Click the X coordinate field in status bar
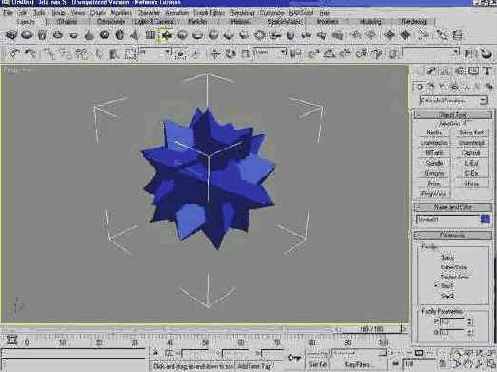Screen dimensions: 497x372 195,353
